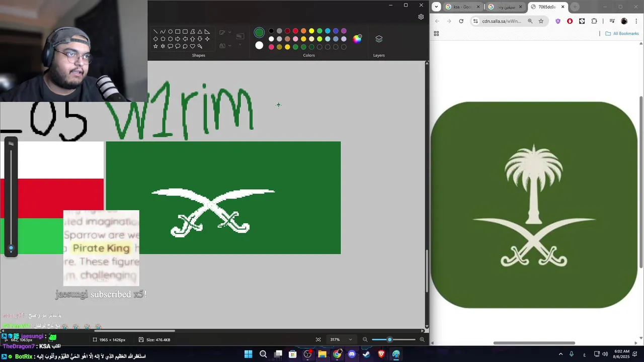The width and height of the screenshot is (644, 362).
Task: Select the right triangle shape
Action: pyautogui.click(x=207, y=31)
